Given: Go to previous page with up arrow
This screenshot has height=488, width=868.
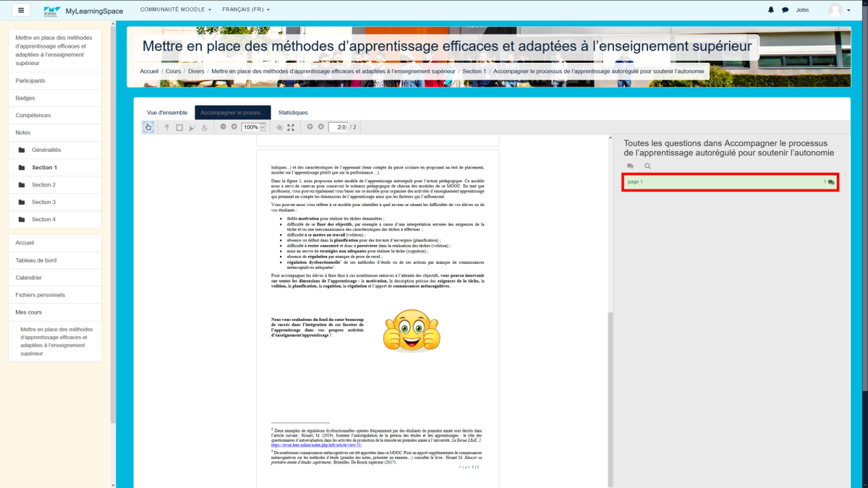Looking at the screenshot, I should tap(310, 127).
